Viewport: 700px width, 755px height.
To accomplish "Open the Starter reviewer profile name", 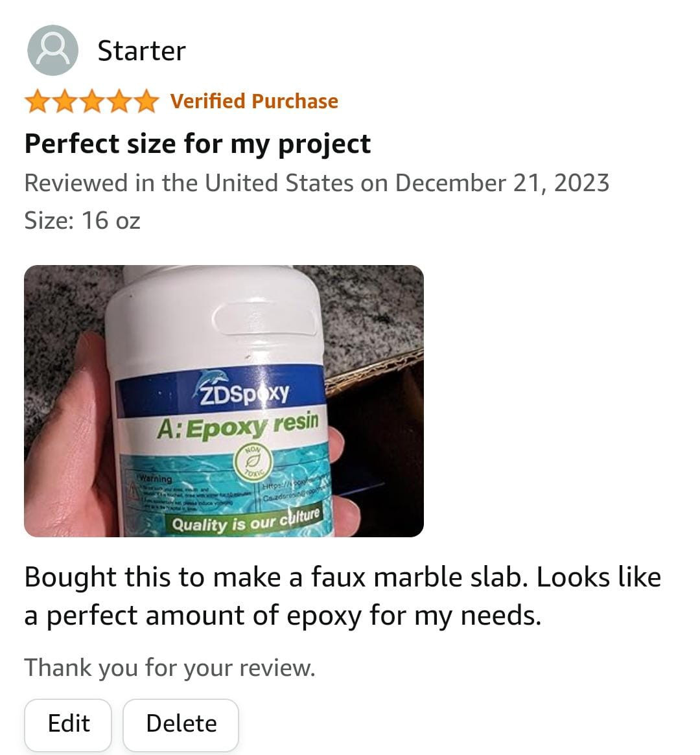I will [x=141, y=51].
